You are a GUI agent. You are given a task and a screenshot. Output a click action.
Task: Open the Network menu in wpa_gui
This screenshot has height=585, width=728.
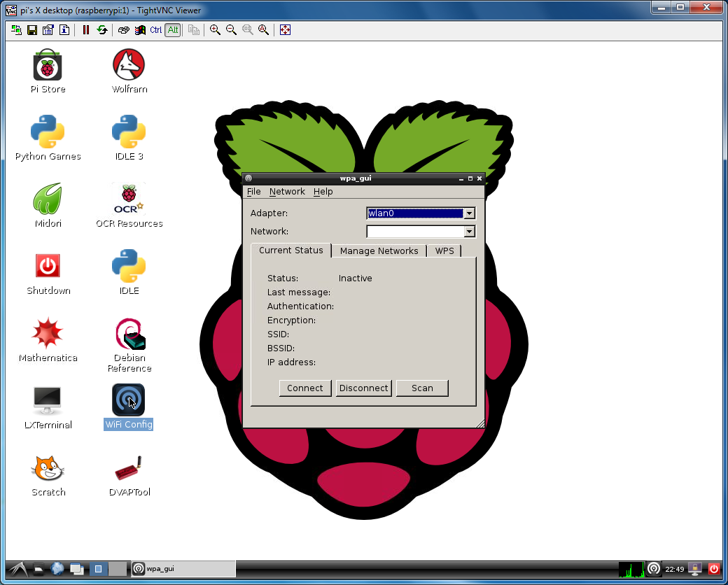[287, 192]
